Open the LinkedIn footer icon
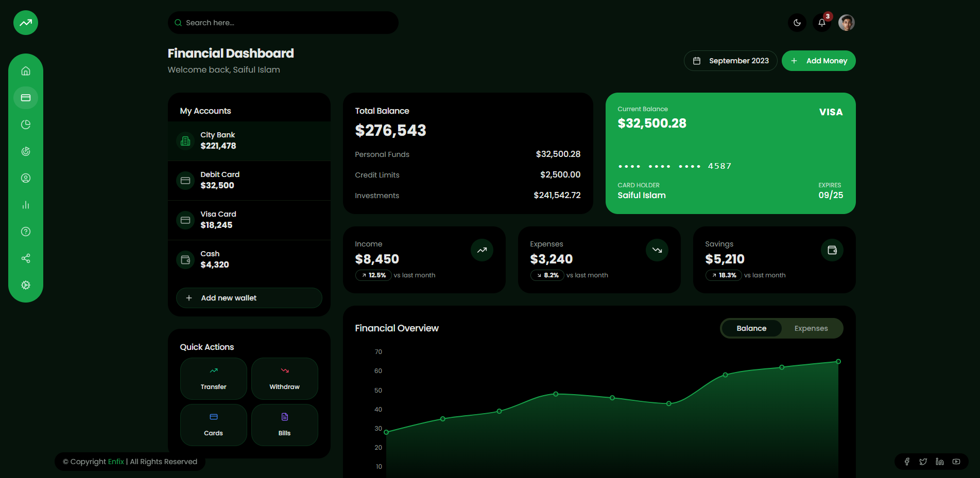 [940, 462]
